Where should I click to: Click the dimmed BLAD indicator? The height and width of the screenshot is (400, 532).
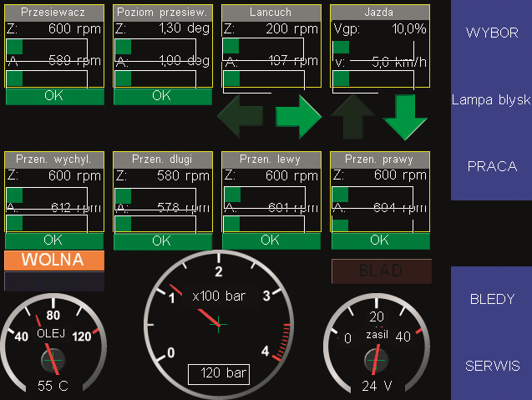pos(381,271)
